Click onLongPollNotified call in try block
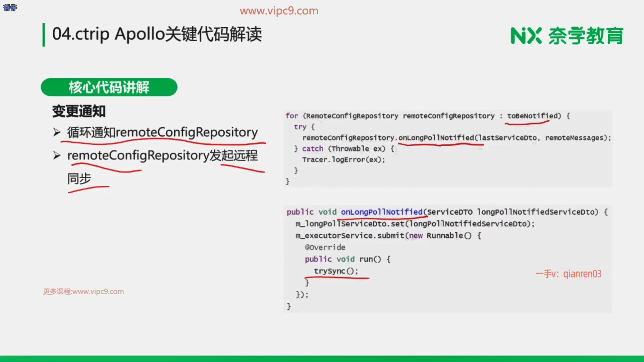The width and height of the screenshot is (644, 362). (436, 138)
